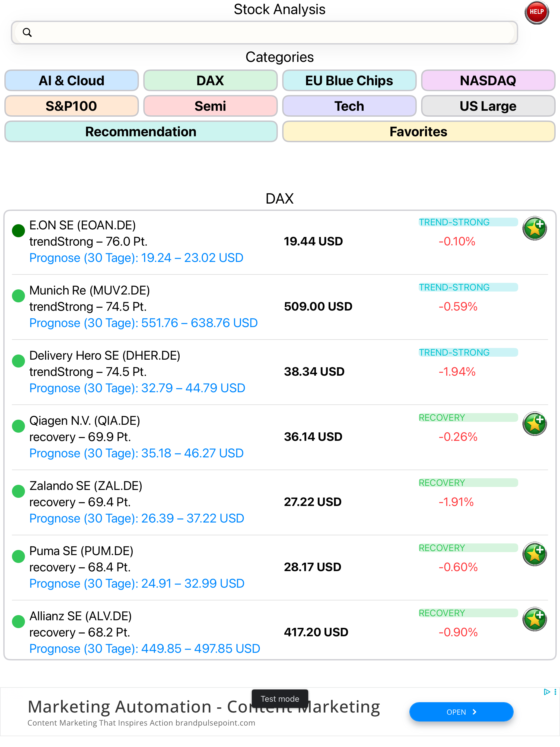Open Puma SE (PUM.DE) stock row
Viewport: 560px width, 747px height.
click(x=280, y=567)
